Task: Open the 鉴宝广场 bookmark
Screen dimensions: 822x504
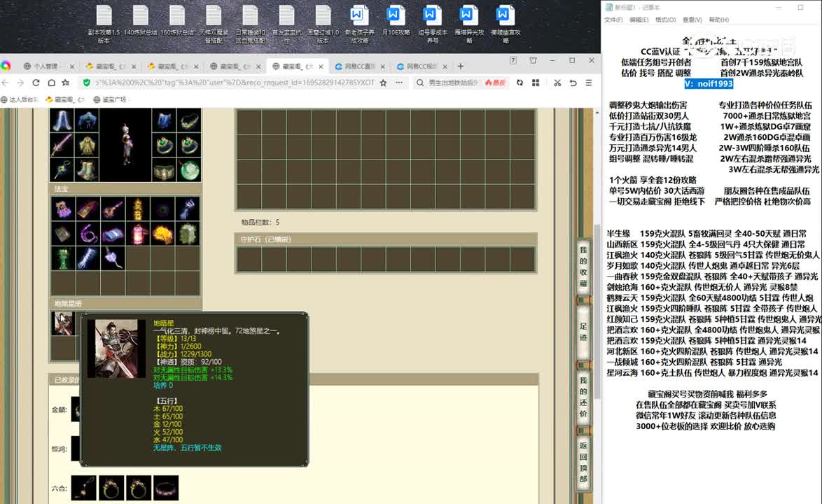Action: click(x=110, y=99)
